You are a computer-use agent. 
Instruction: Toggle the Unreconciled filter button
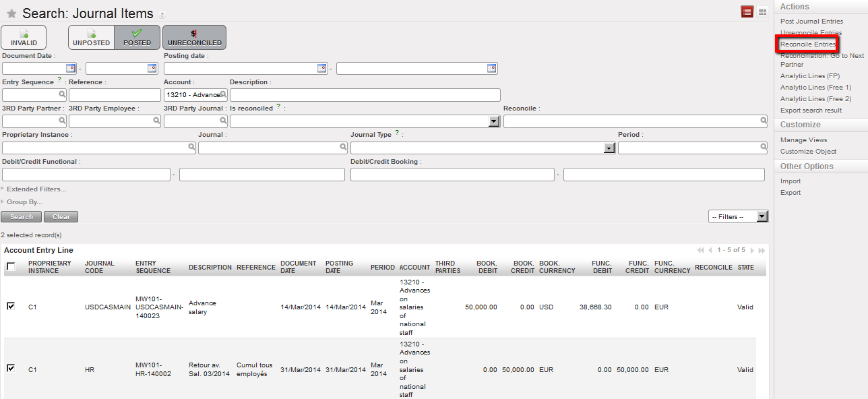pos(194,37)
